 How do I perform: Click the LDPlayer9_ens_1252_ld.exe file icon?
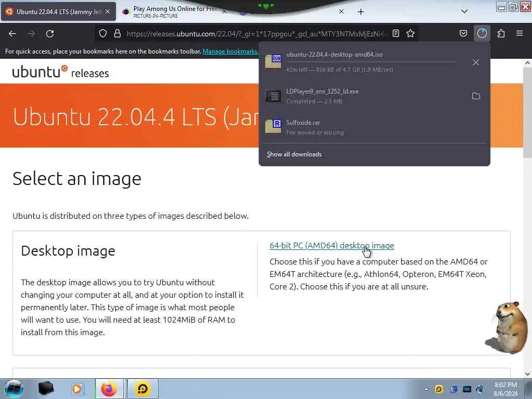pyautogui.click(x=273, y=96)
